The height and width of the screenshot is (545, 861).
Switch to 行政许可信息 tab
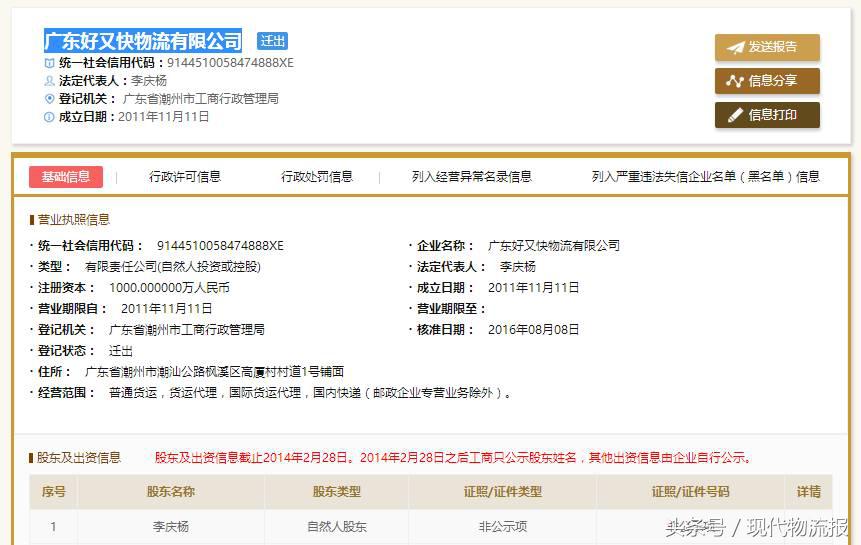(184, 177)
